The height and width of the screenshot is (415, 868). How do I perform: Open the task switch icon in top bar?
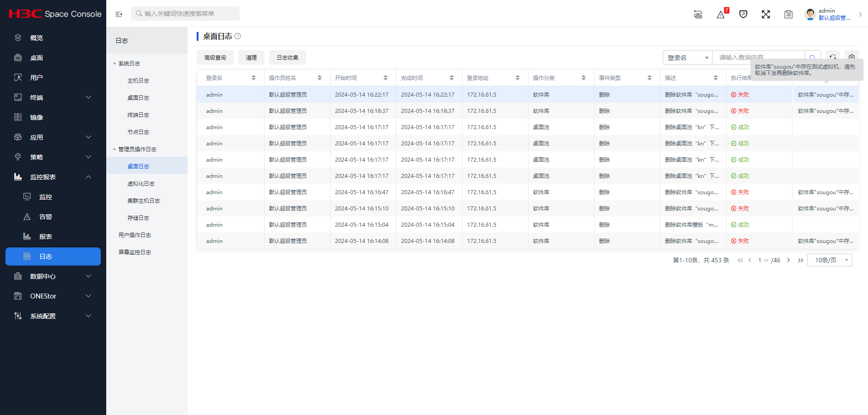pyautogui.click(x=698, y=14)
